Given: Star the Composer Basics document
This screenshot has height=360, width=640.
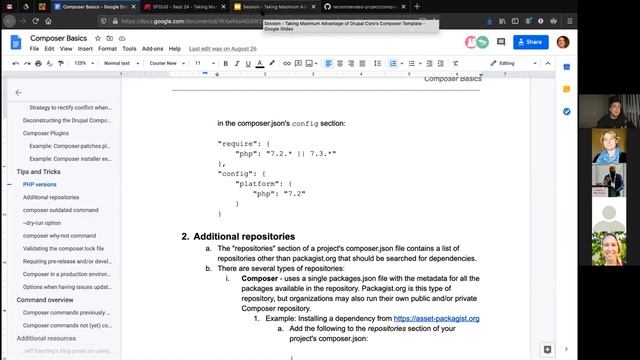Looking at the screenshot, I should click(x=98, y=38).
